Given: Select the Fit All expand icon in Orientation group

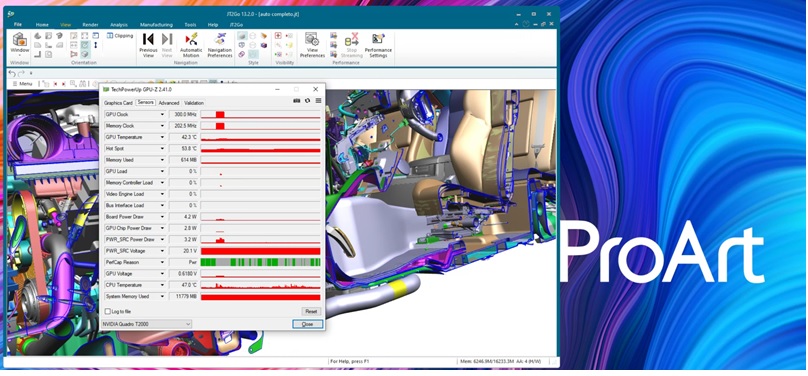Looking at the screenshot, I should 85,36.
